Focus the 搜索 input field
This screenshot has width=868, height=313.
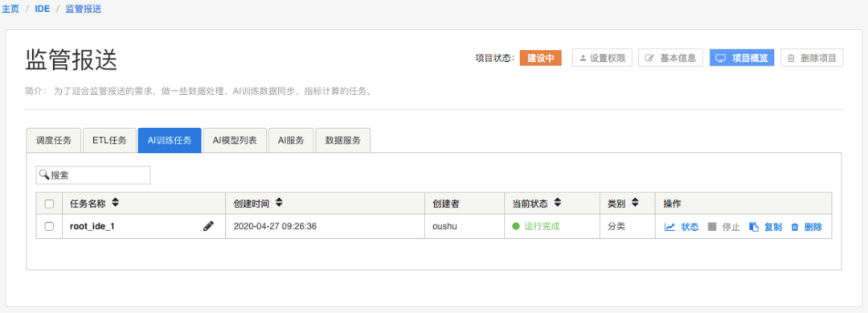[x=93, y=175]
